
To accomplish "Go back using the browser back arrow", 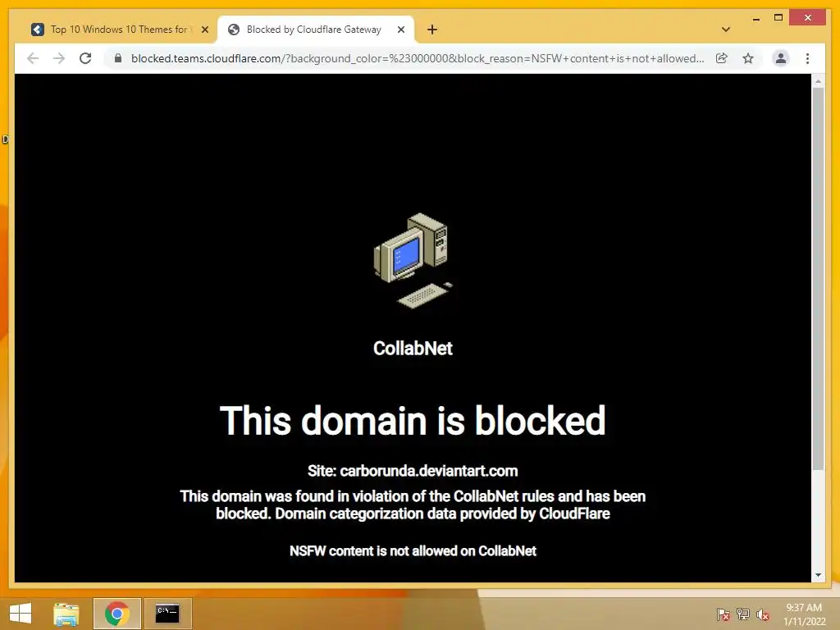I will 33,58.
